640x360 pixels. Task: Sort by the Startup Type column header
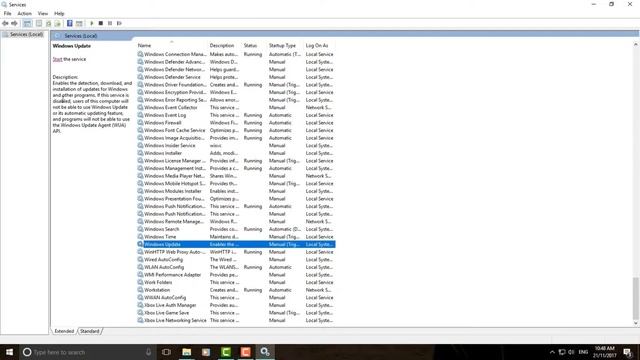point(285,45)
